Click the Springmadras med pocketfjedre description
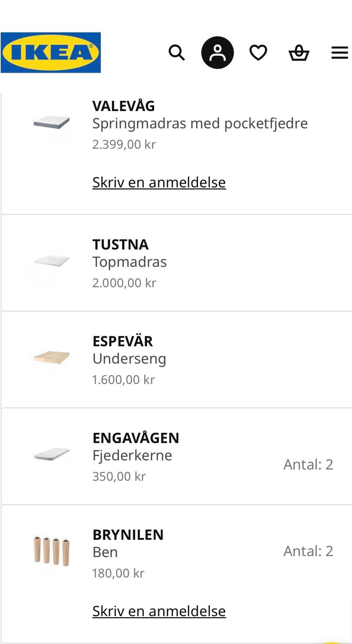 pos(200,124)
